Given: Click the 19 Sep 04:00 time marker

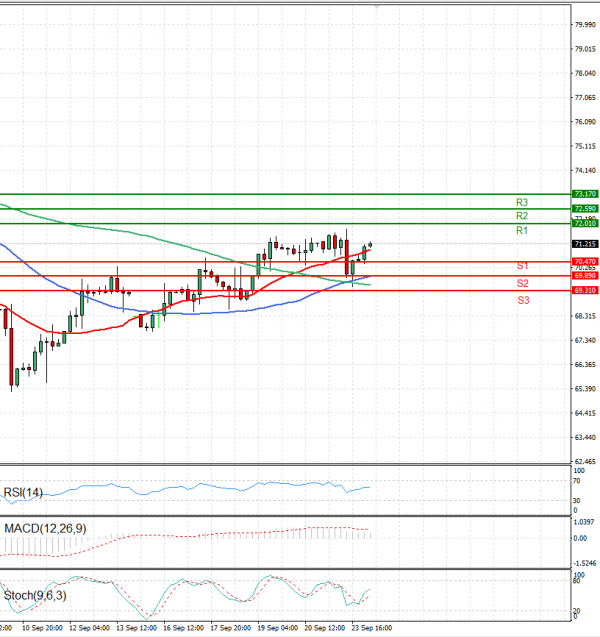Looking at the screenshot, I should click(277, 628).
